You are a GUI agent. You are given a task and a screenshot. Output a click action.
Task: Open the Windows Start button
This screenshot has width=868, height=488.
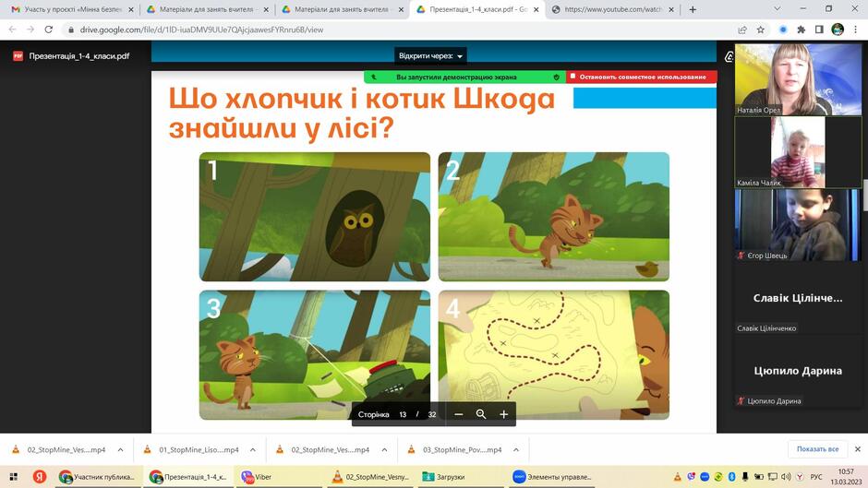14,476
